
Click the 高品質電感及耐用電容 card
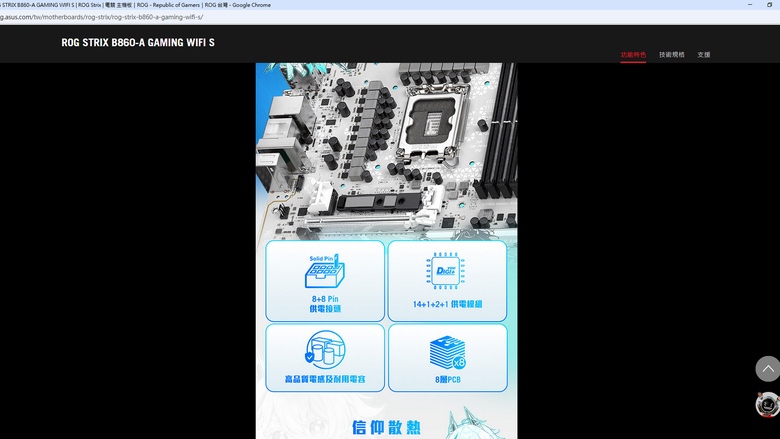325,358
